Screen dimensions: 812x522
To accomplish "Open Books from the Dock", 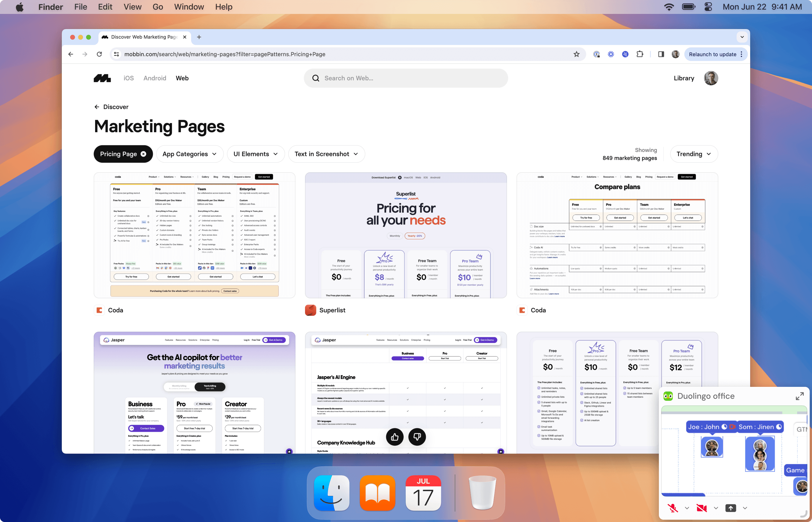I will 377,493.
